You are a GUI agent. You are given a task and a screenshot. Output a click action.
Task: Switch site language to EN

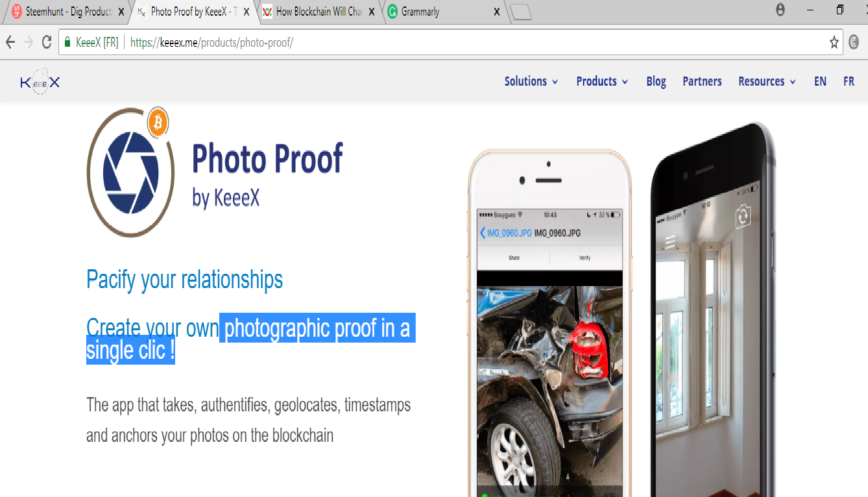821,81
